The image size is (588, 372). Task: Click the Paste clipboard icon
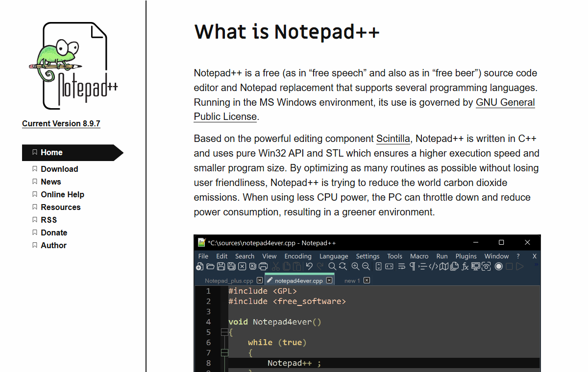click(297, 266)
